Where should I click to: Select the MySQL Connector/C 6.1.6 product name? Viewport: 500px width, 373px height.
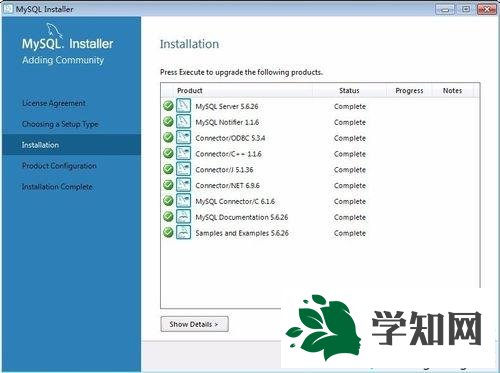coord(235,201)
